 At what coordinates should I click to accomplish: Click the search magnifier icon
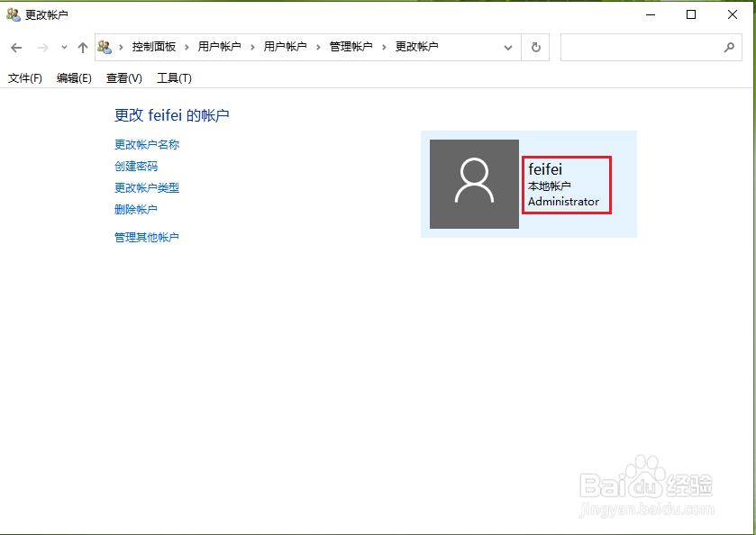click(729, 46)
